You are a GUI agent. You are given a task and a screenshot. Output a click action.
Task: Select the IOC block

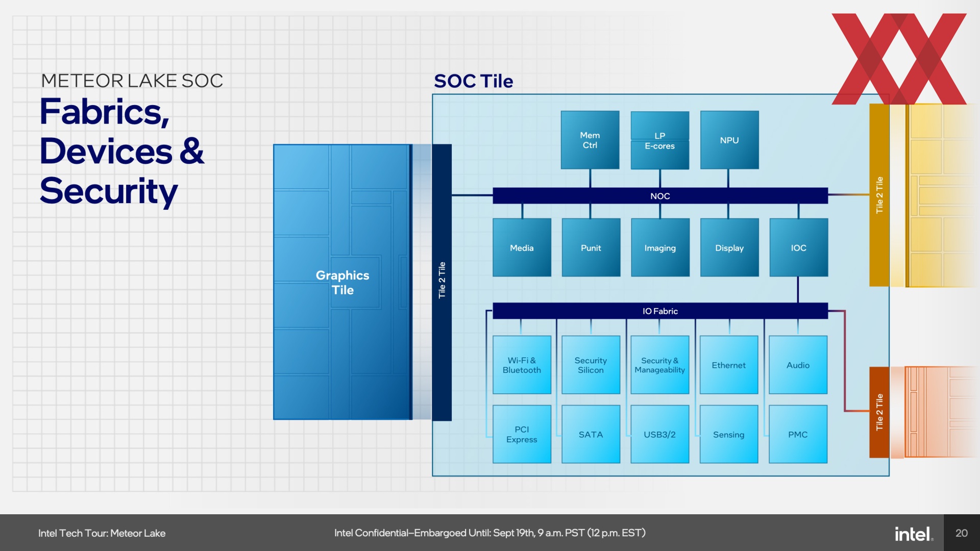coord(799,247)
